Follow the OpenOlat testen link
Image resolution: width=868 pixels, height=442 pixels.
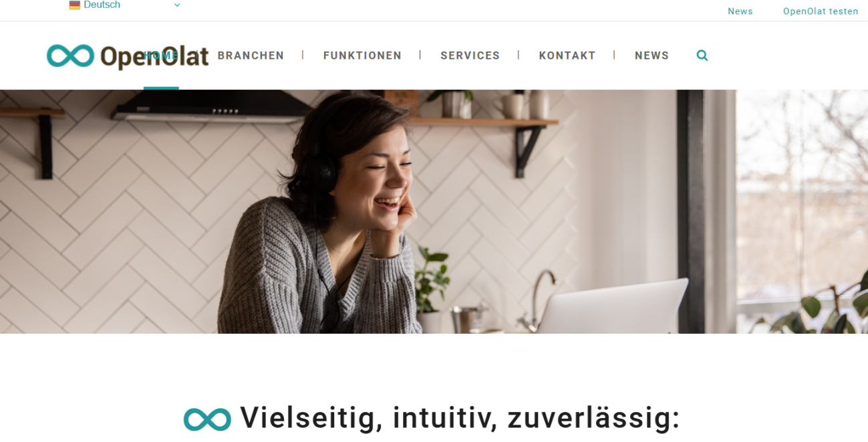point(821,11)
